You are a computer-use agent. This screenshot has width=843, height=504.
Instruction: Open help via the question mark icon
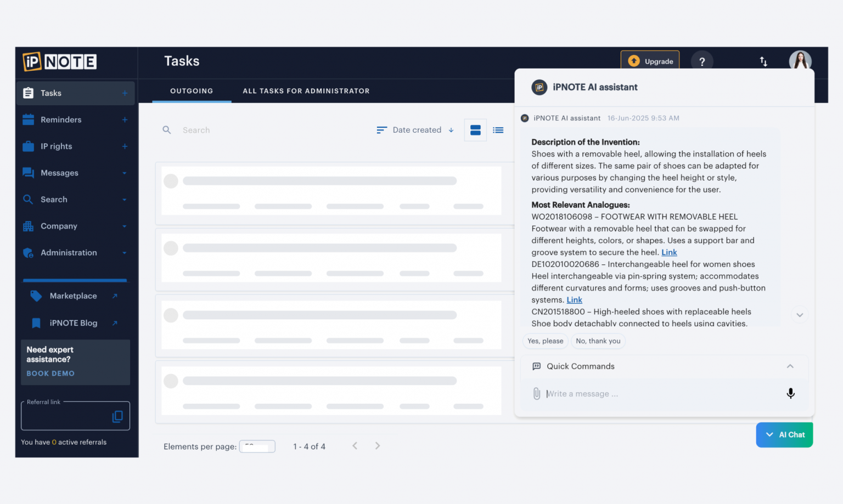click(x=702, y=61)
